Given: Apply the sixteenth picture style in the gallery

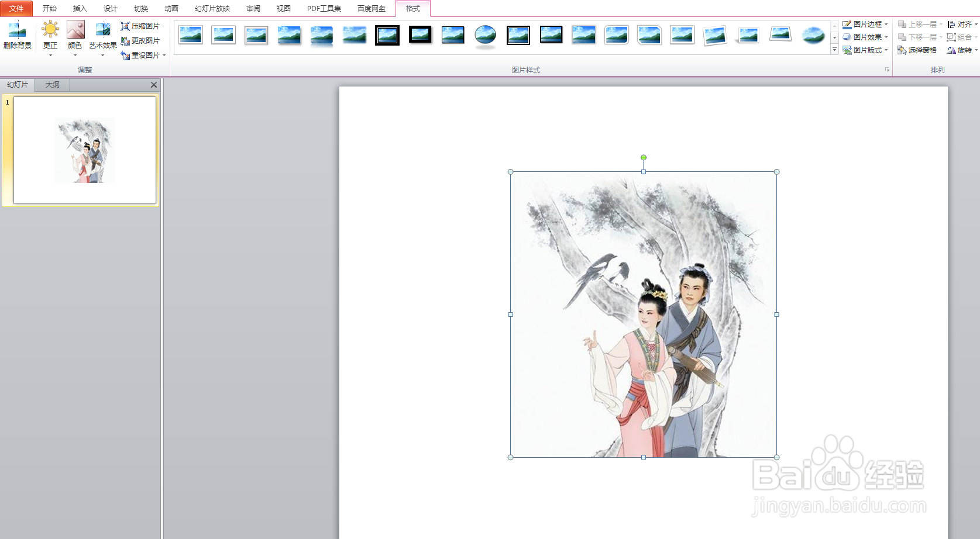Looking at the screenshot, I should 682,35.
